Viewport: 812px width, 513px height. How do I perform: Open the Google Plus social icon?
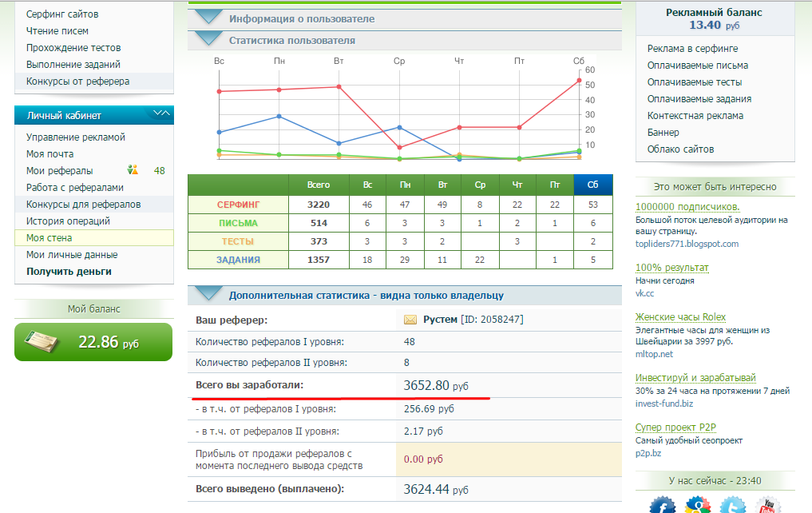(x=698, y=506)
